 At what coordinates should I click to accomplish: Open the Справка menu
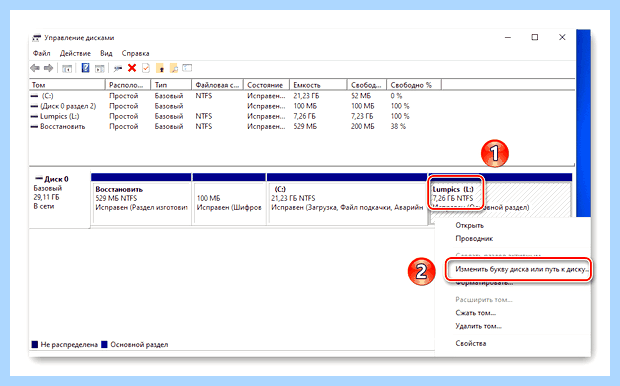click(135, 53)
